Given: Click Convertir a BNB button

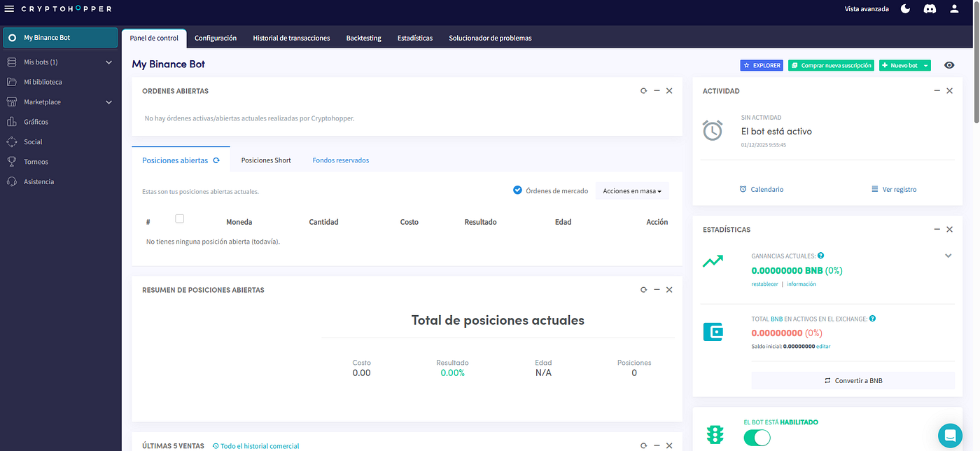Looking at the screenshot, I should pos(853,381).
